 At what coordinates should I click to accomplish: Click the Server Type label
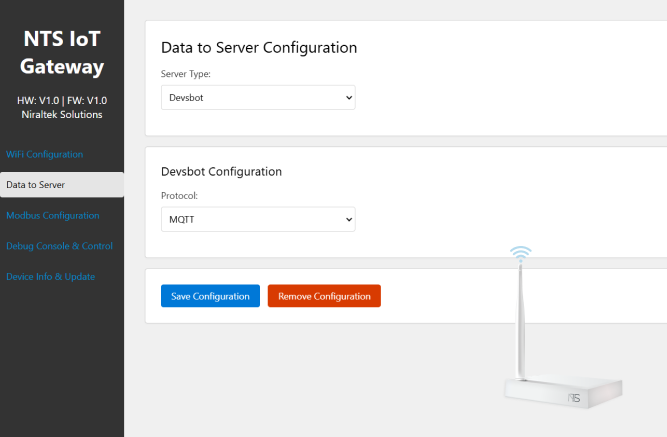pyautogui.click(x=186, y=74)
